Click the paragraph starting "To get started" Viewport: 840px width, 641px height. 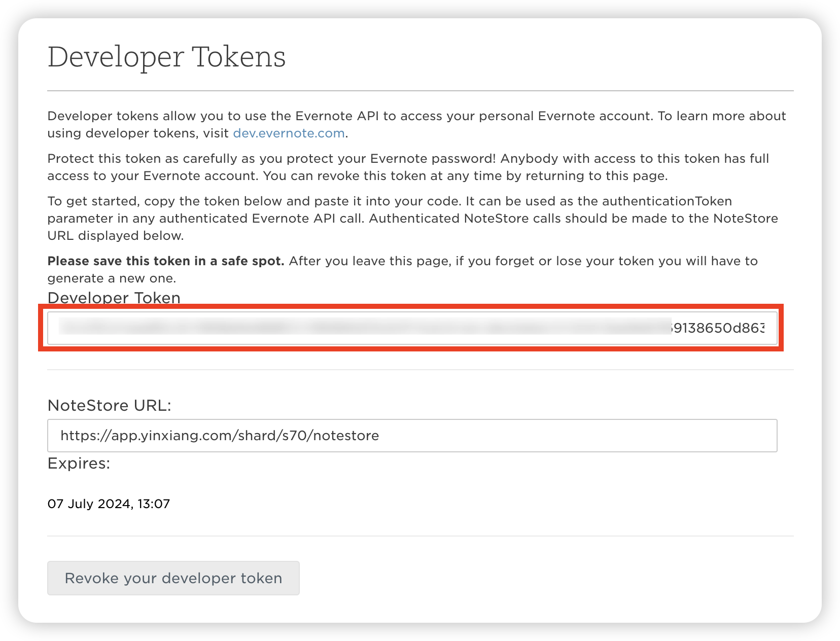[x=412, y=219]
